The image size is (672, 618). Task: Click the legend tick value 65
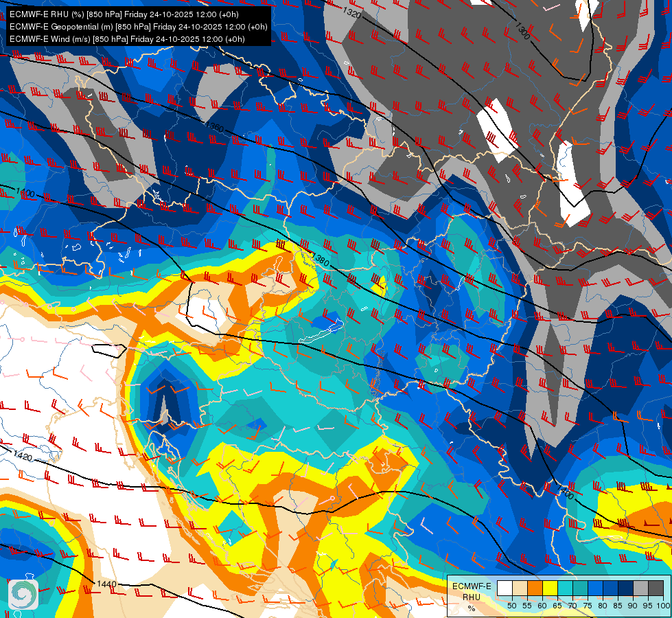point(557,606)
